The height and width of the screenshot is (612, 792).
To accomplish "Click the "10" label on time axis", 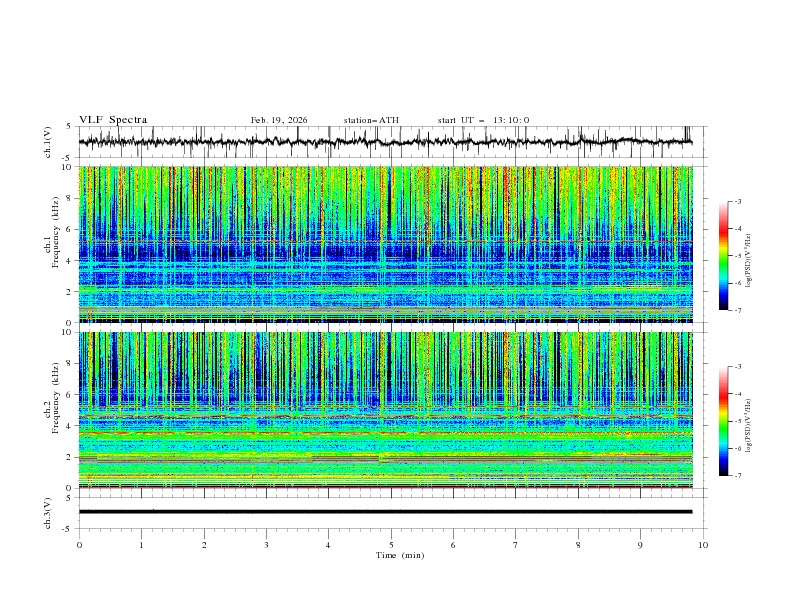I will 703,545.
